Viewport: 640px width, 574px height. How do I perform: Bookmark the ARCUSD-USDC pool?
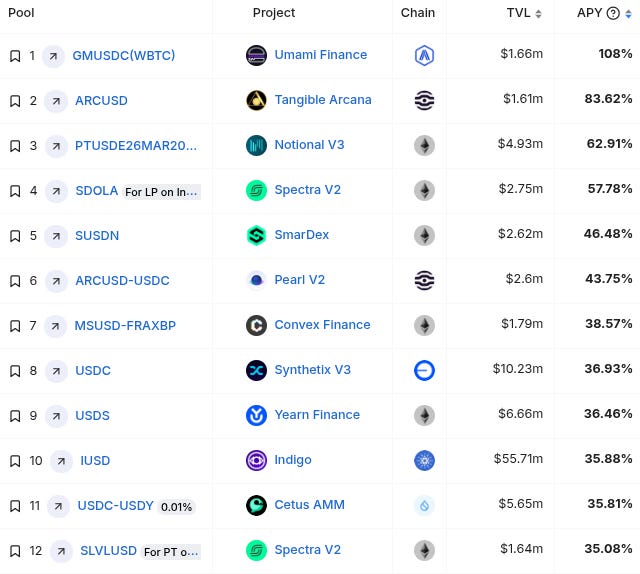[15, 281]
